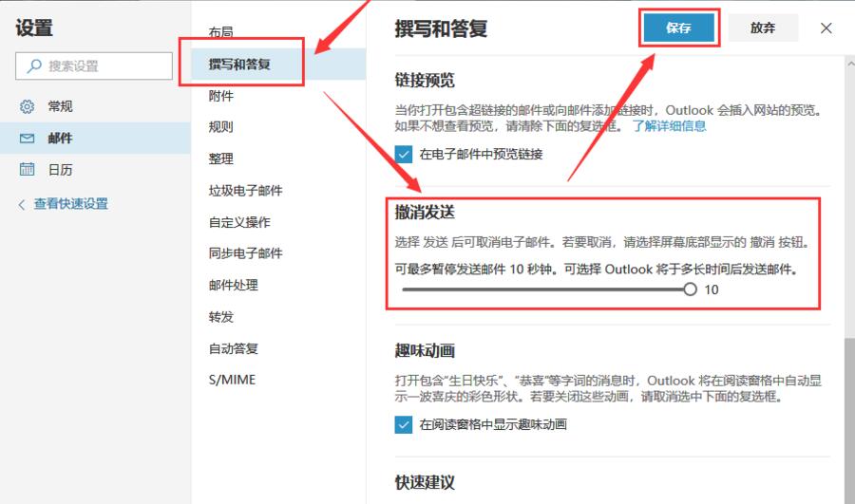The width and height of the screenshot is (855, 504).
Task: Select the 邮件 settings category
Action: [95, 139]
